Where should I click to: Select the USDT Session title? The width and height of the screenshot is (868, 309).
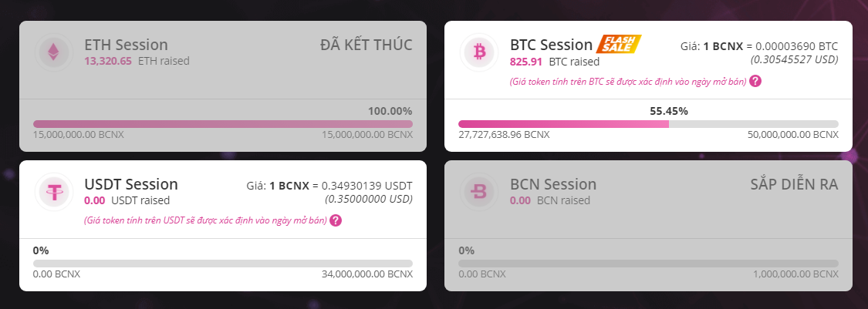point(131,183)
